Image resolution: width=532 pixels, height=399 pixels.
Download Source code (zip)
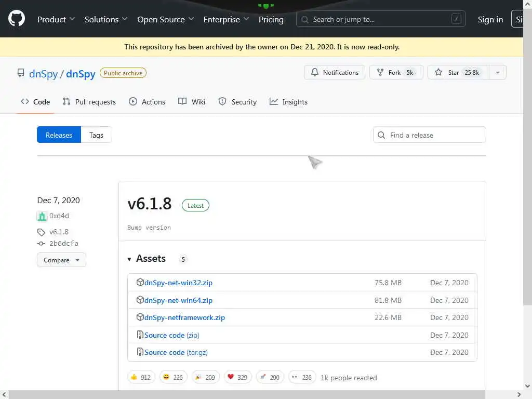coord(171,335)
